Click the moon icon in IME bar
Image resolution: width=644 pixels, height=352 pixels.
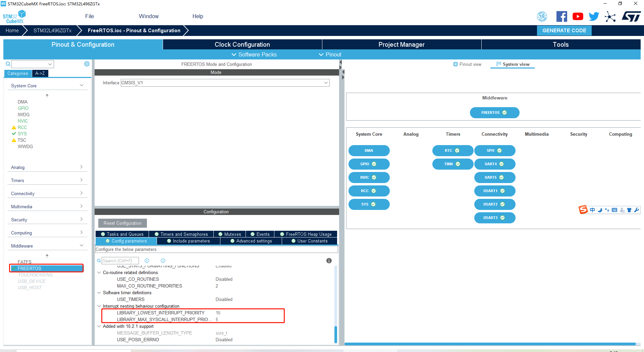pos(600,210)
